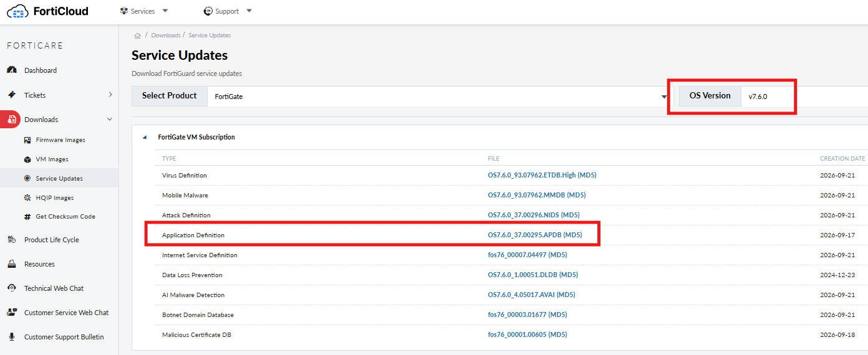The height and width of the screenshot is (355, 868).
Task: Go to VM Images page
Action: click(x=52, y=159)
